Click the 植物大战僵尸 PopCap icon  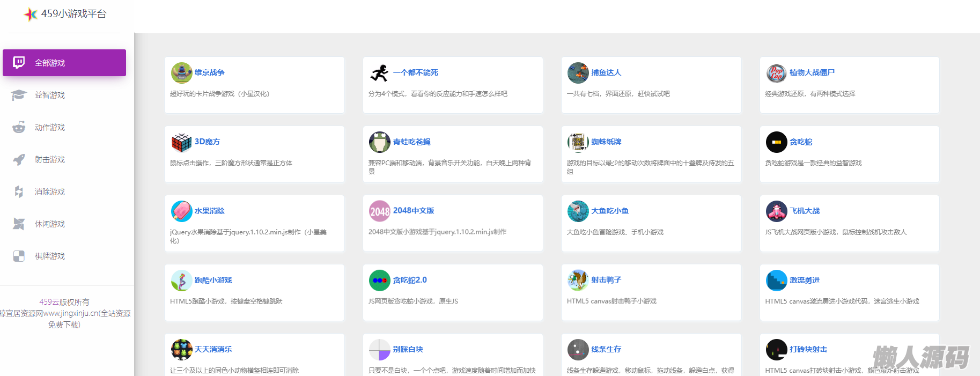point(776,73)
